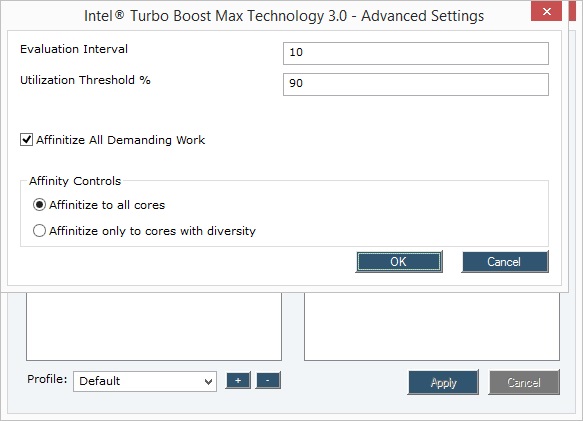Open the Profile dropdown
583x421 pixels.
[145, 381]
